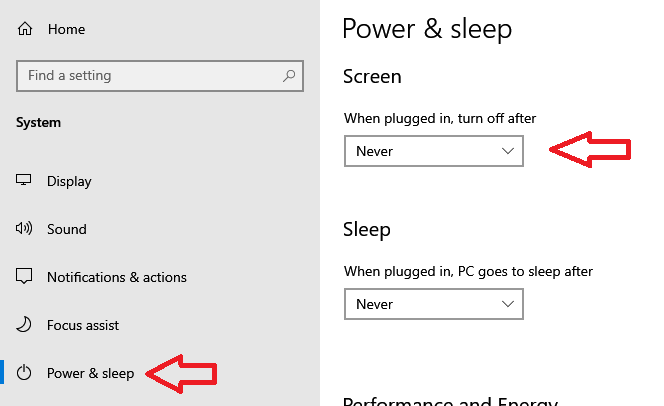Select Power & sleep in the sidebar
The width and height of the screenshot is (664, 406).
90,373
